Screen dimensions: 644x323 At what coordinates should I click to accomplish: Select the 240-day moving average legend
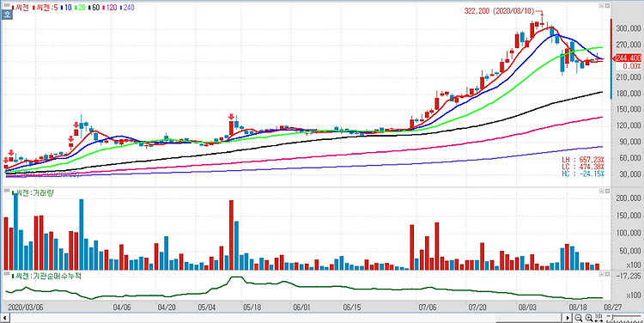(x=127, y=8)
